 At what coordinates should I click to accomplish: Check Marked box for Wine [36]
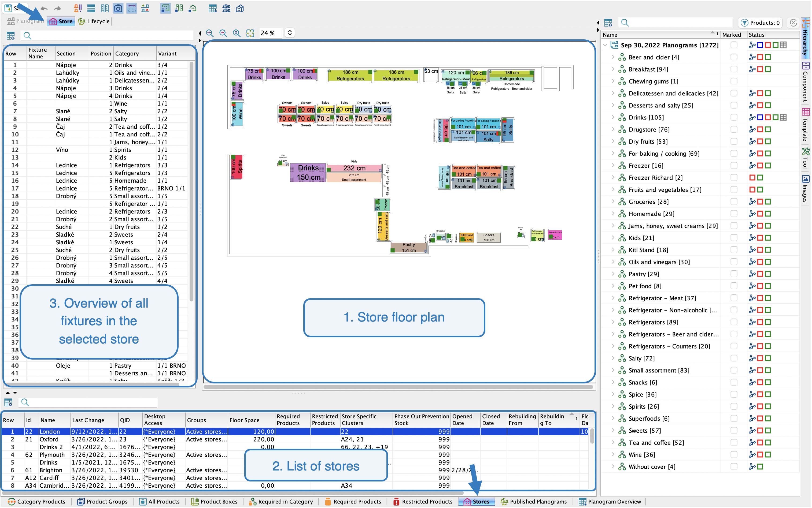734,455
